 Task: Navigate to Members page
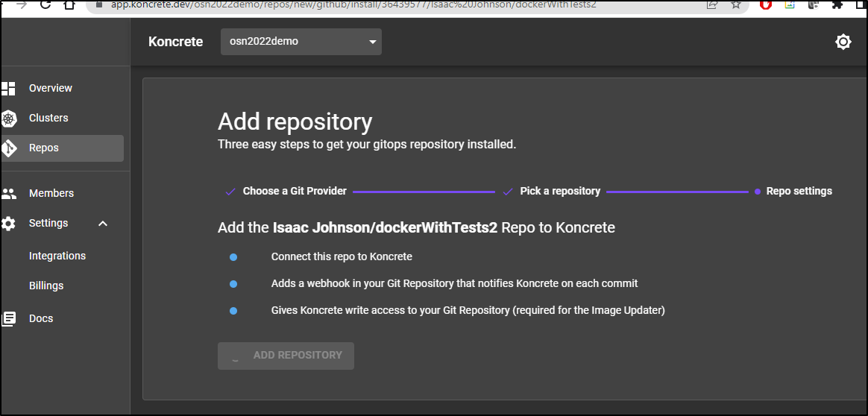(x=51, y=193)
